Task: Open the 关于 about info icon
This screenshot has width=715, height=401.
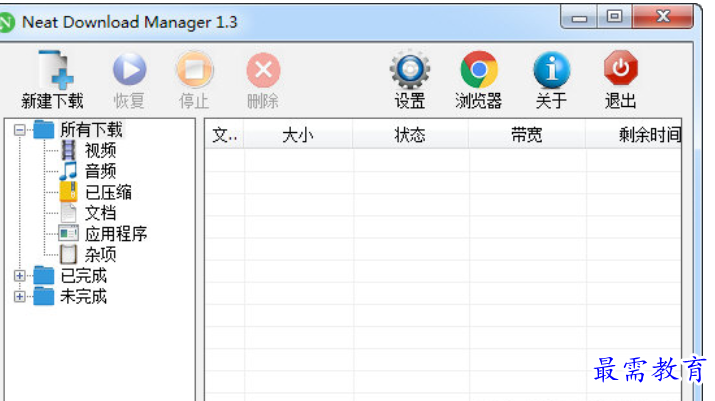Action: tap(552, 70)
